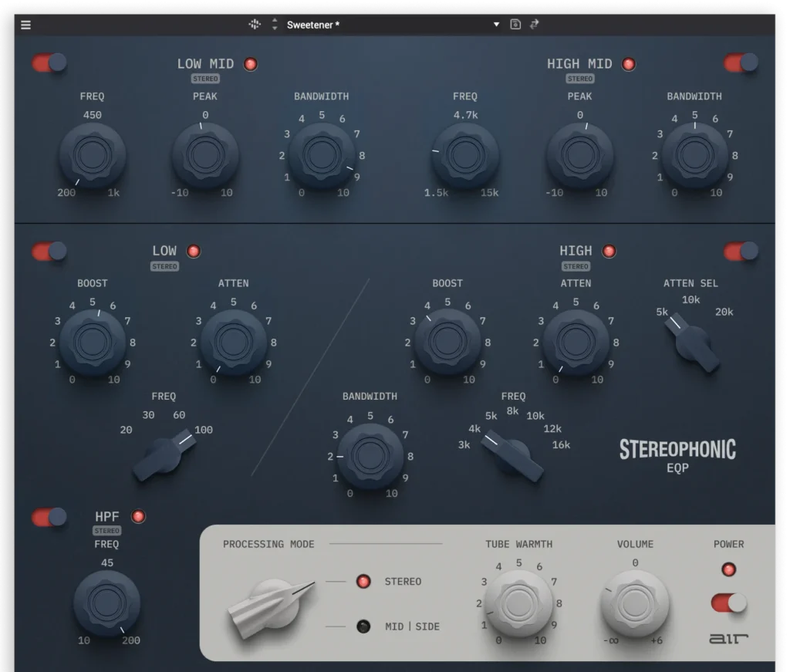790x672 pixels.
Task: Click the Low band red LED
Action: tap(194, 251)
